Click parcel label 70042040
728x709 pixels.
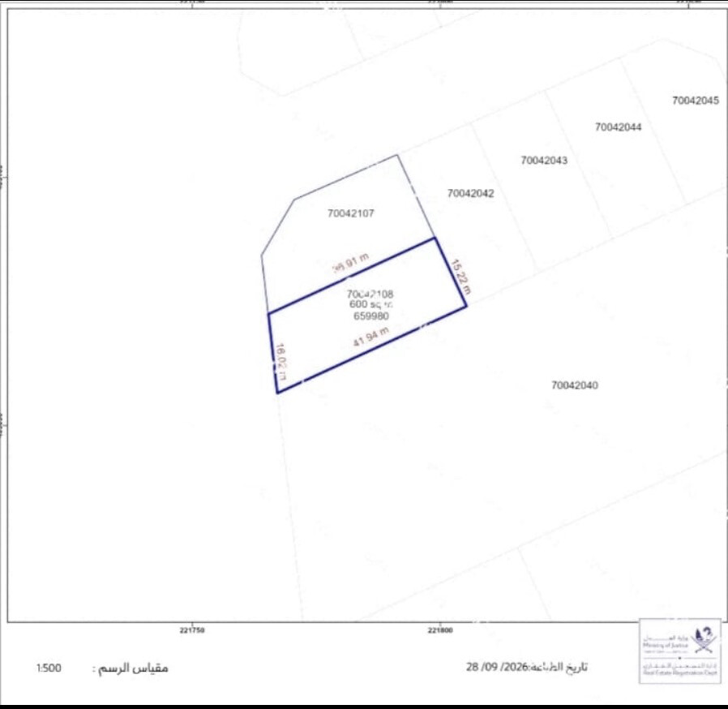click(575, 385)
